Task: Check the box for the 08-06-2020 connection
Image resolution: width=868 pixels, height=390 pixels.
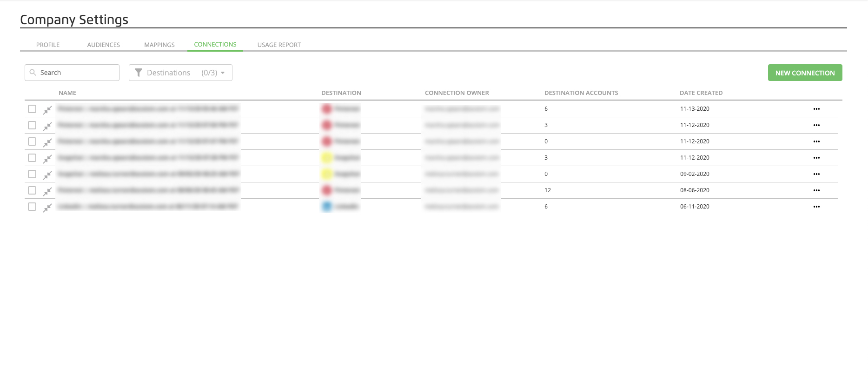Action: 32,190
